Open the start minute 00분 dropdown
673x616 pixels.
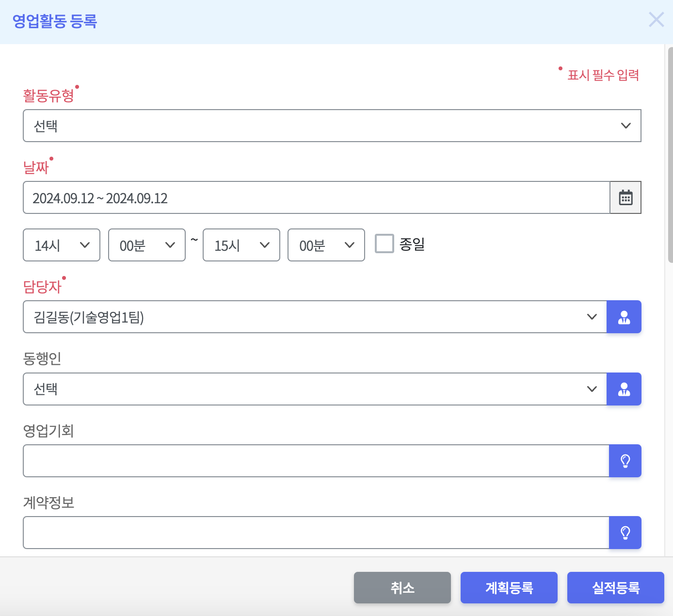[x=147, y=245]
